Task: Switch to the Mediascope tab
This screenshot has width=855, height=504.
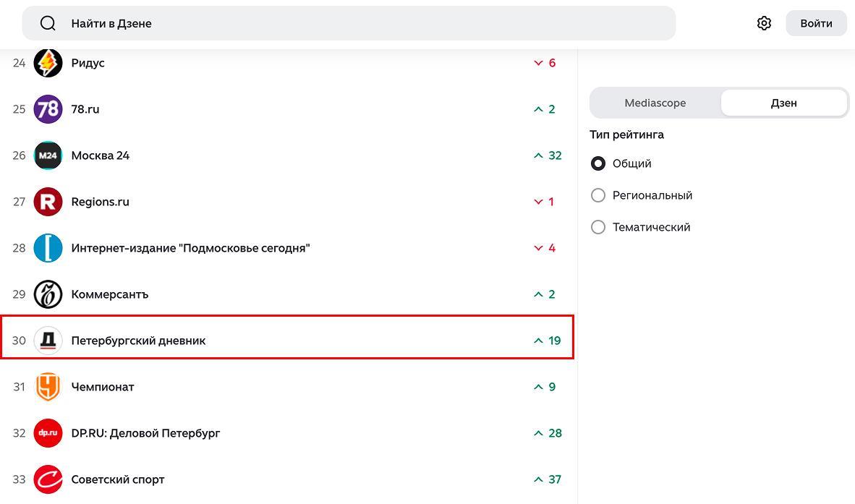Action: pos(655,103)
